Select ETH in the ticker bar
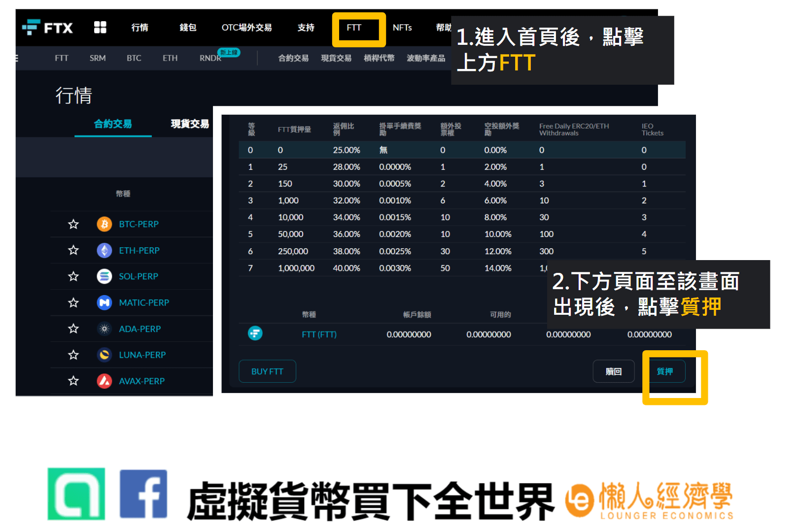 pos(170,58)
